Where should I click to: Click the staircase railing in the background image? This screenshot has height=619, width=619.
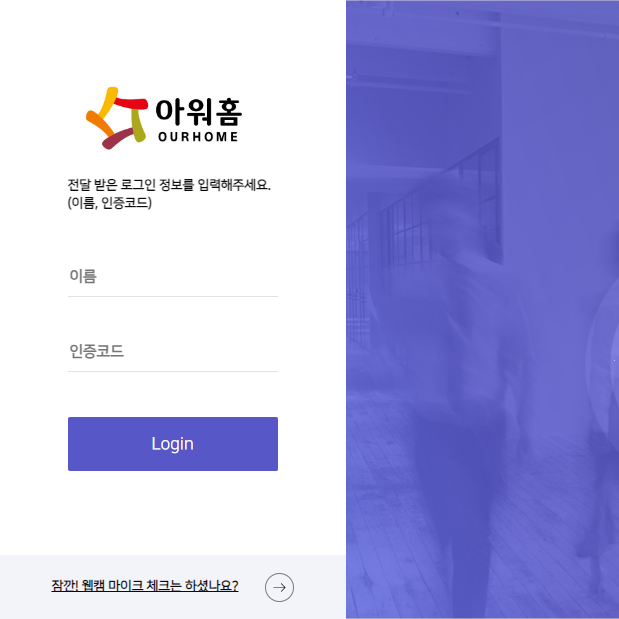pyautogui.click(x=424, y=221)
